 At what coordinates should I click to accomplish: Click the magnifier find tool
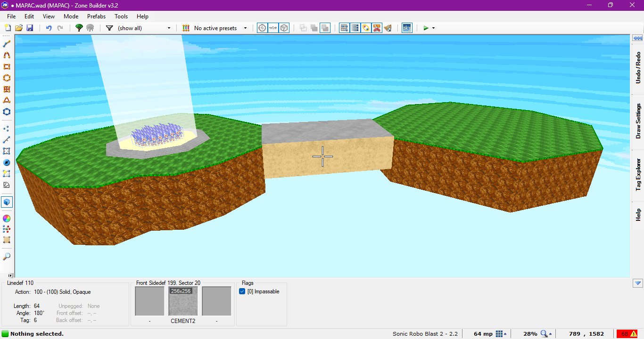tap(7, 257)
